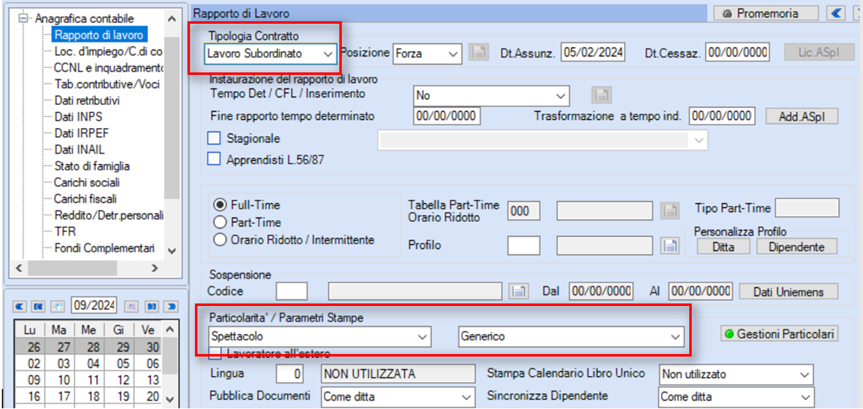
Task: Click the tree panel vertical scrollbar down arrow
Action: [x=172, y=251]
